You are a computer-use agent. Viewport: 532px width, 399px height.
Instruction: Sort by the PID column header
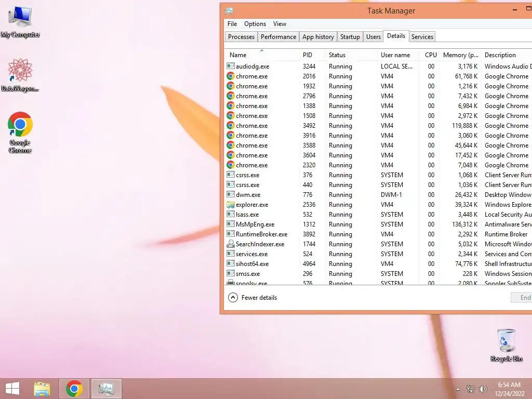click(312, 55)
